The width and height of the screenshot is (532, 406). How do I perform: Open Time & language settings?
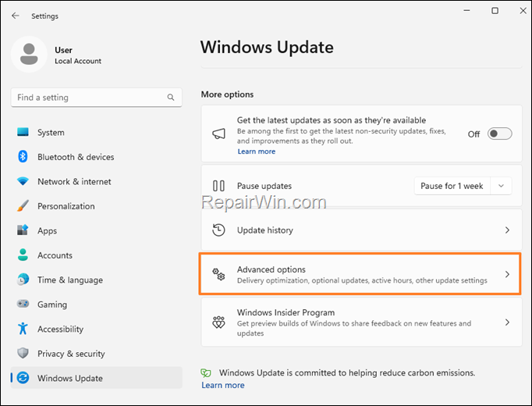[x=97, y=280]
